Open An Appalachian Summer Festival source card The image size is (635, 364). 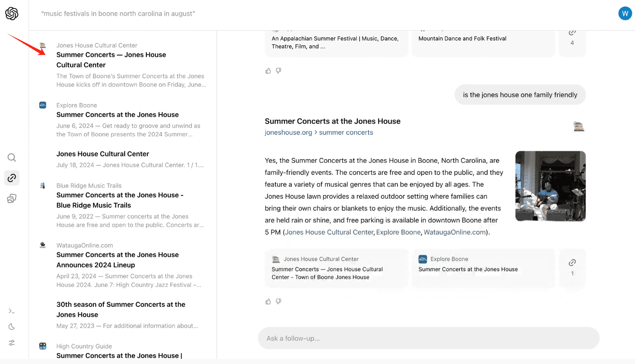click(x=336, y=43)
